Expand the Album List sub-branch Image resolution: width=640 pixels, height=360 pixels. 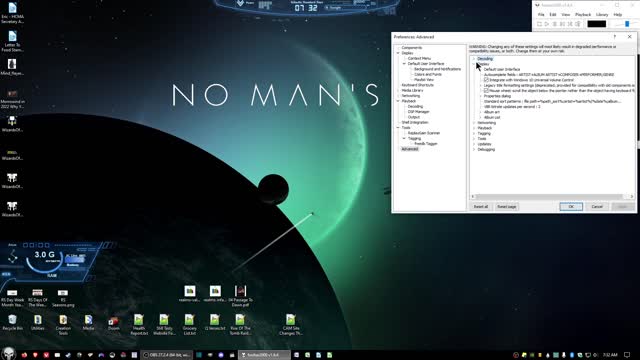coord(480,117)
